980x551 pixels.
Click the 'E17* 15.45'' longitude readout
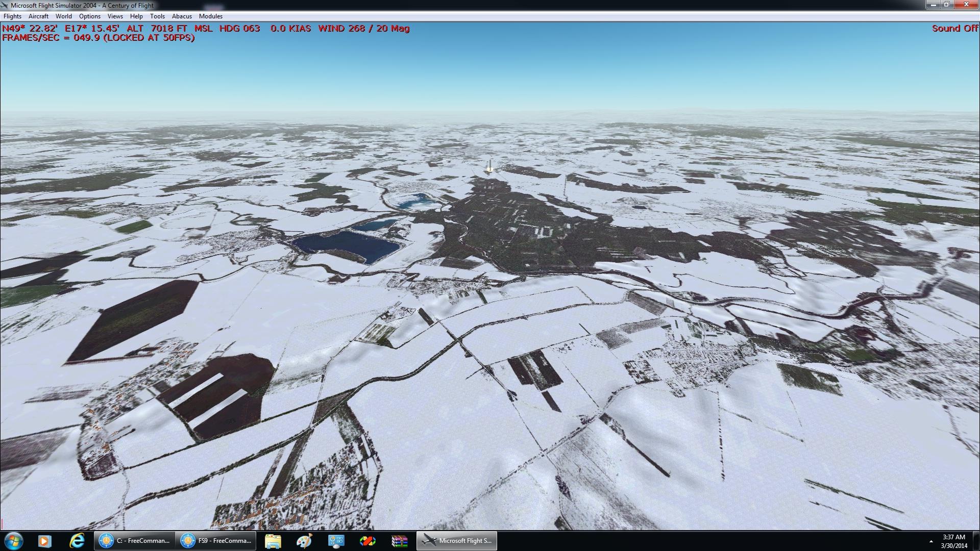[92, 29]
